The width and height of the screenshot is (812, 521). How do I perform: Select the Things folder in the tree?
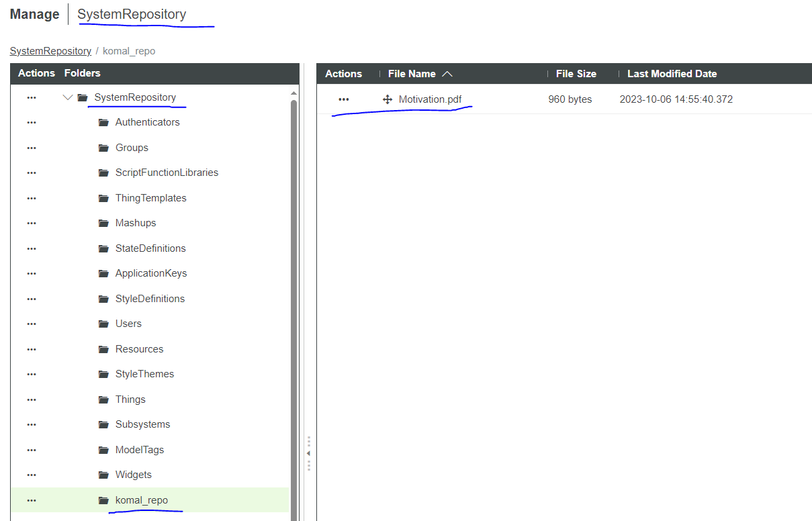130,399
